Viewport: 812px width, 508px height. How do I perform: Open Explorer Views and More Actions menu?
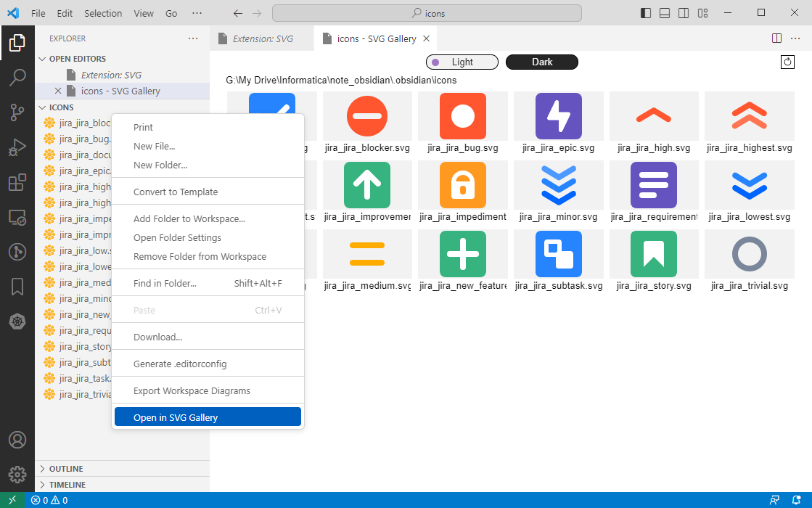pyautogui.click(x=193, y=38)
